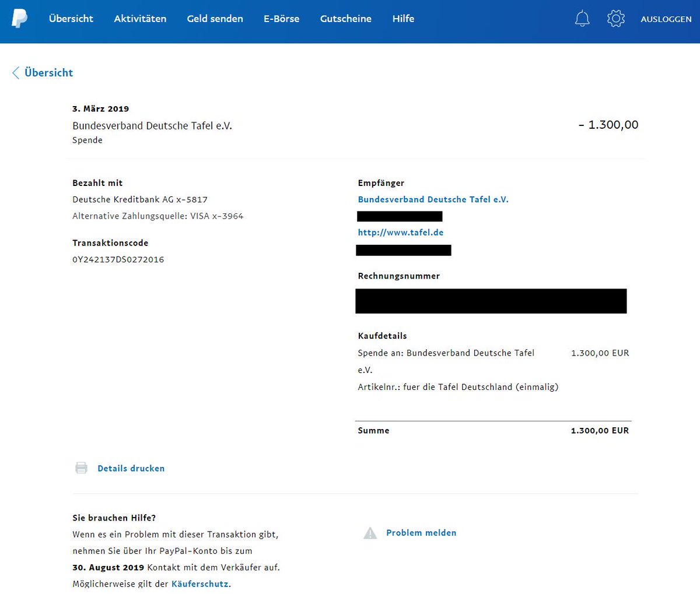
Task: Click the back chevron beside Übersicht
Action: click(x=16, y=73)
